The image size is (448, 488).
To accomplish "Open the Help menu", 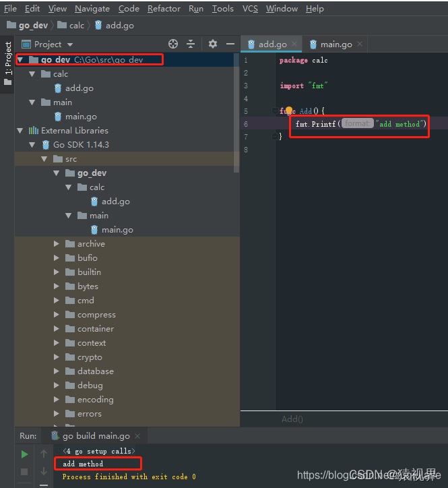I will (315, 8).
